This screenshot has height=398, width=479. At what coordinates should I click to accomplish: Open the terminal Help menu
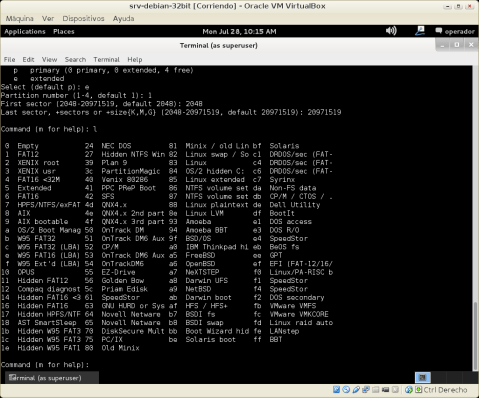(x=135, y=59)
